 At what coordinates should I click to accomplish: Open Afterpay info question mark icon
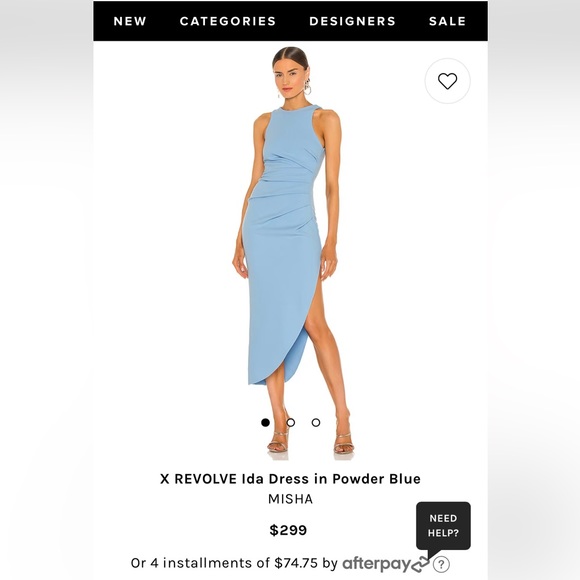point(441,564)
